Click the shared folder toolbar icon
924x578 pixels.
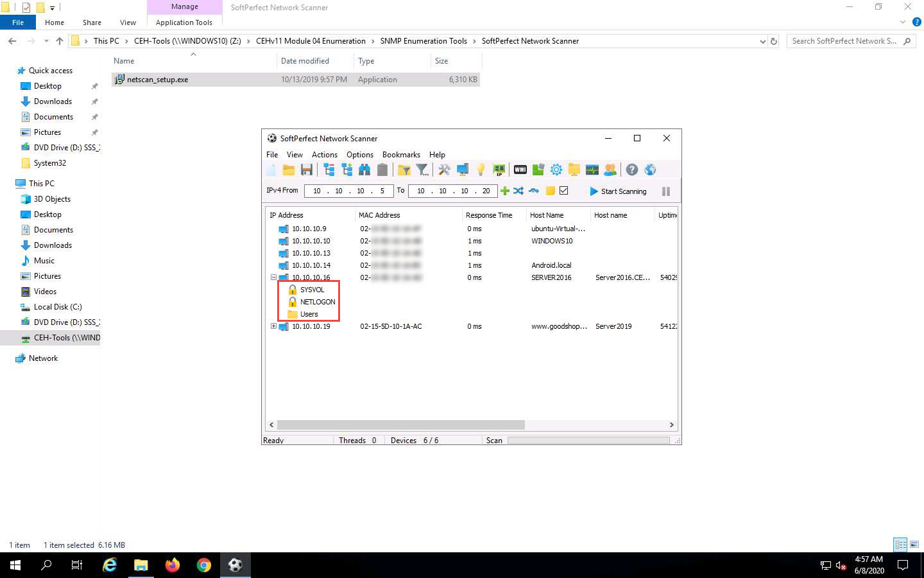click(x=574, y=170)
